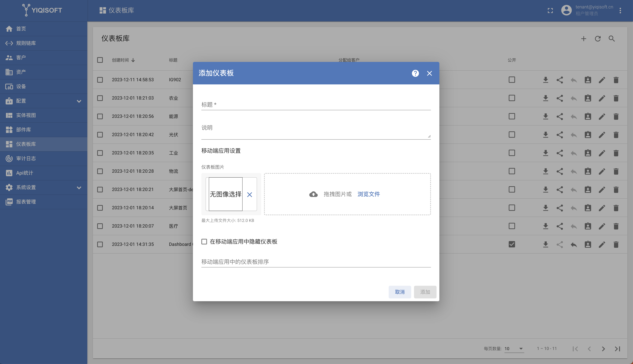This screenshot has width=633, height=364.
Task: Expand the 系统设置 sidebar section
Action: tap(79, 187)
